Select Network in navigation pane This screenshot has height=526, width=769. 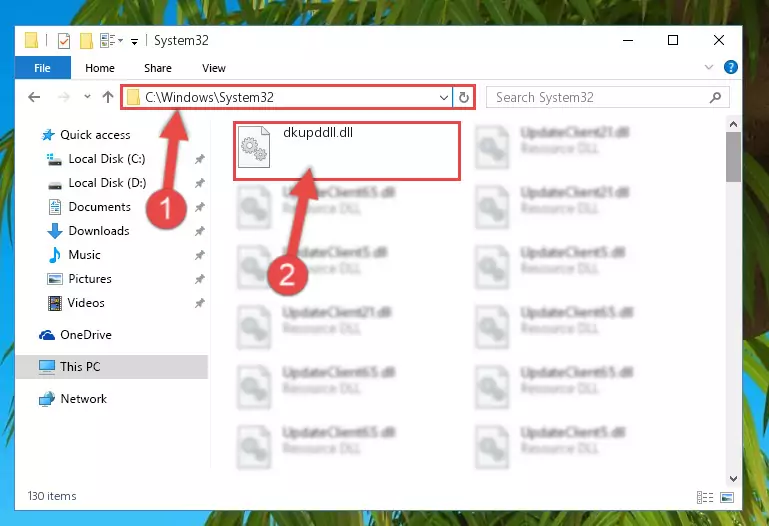(83, 399)
